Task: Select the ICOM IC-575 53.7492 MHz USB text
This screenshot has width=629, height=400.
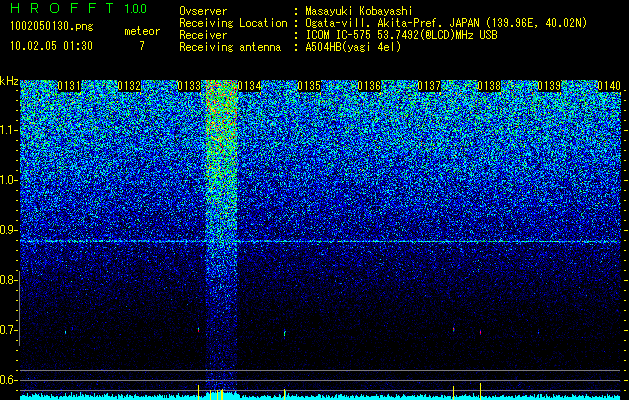Action: 401,35
